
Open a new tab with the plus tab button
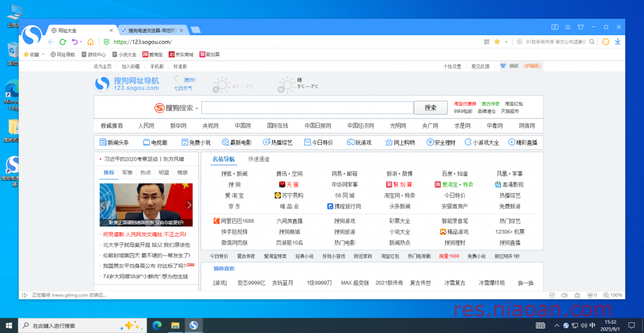(196, 30)
